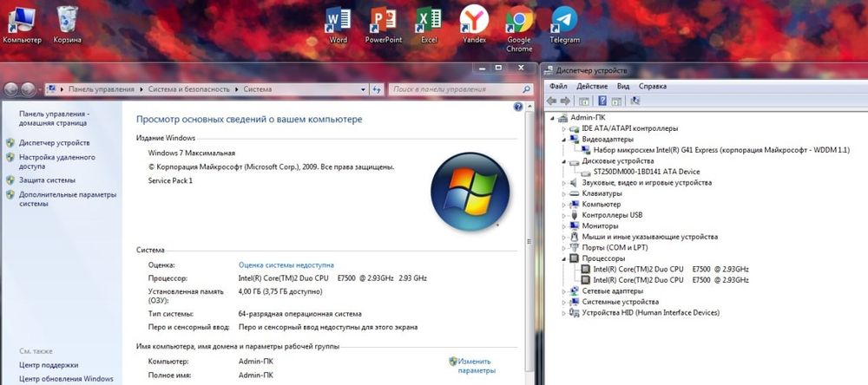Viewport: 868px width, 385px height.
Task: Collapse the Admin-ПК root node
Action: click(x=552, y=118)
